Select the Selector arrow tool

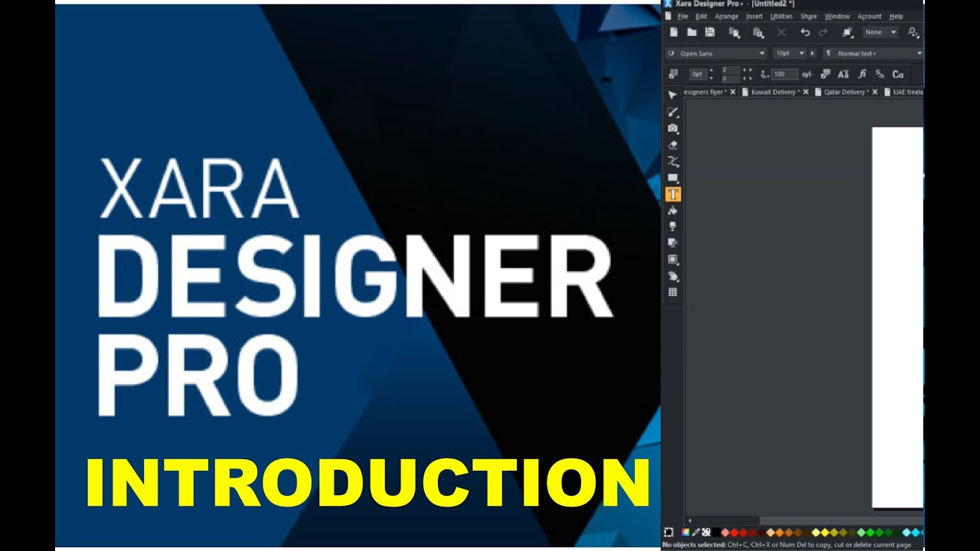(673, 96)
